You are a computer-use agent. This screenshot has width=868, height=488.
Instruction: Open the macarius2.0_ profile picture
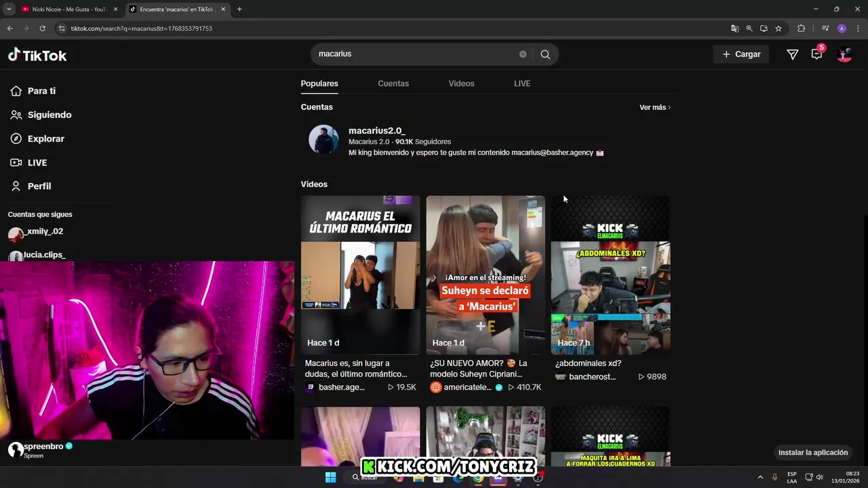[323, 140]
